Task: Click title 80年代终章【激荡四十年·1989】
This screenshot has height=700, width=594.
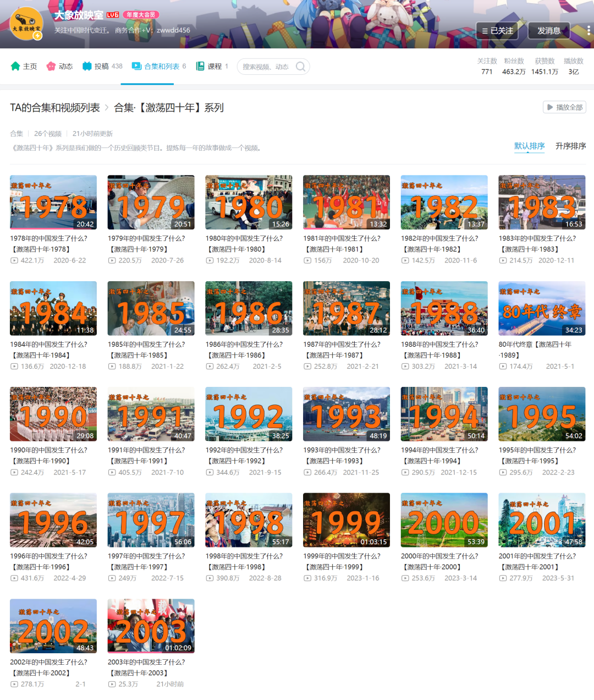Action: coord(535,350)
